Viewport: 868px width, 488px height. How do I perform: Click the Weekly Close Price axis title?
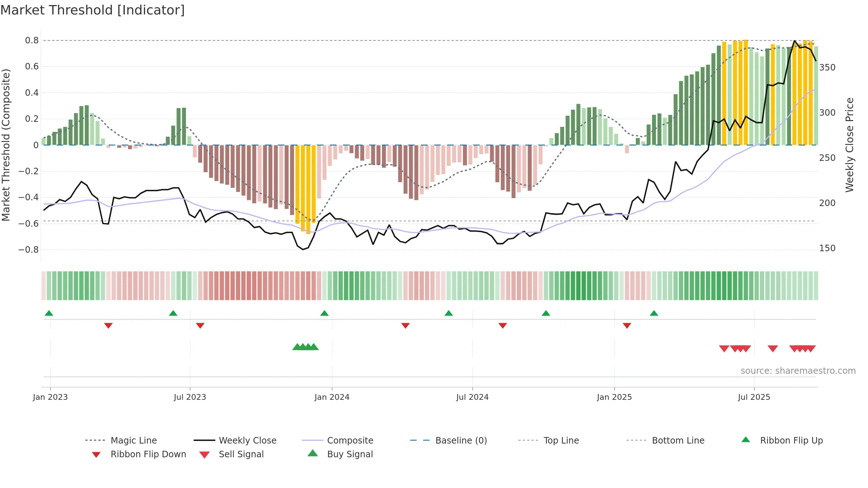coord(850,145)
